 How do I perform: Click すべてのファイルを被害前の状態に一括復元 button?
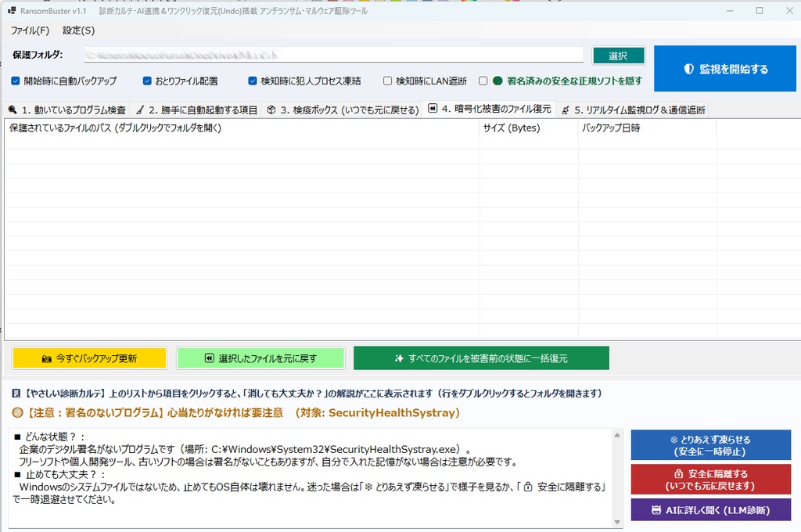(x=481, y=358)
